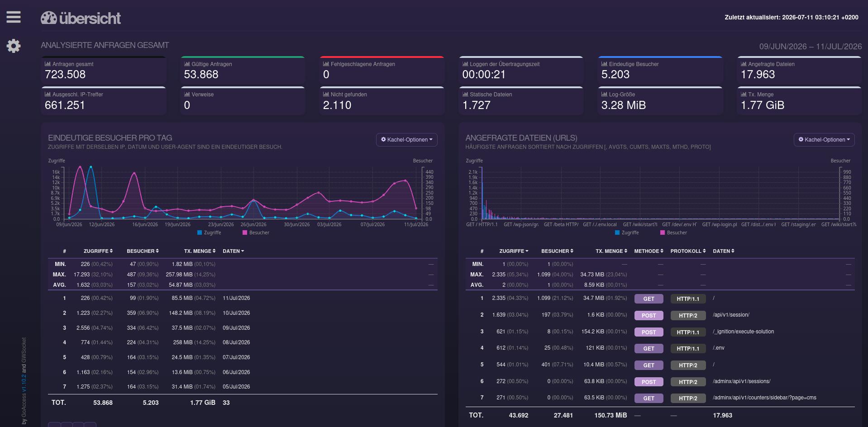Viewport: 868px width, 427px height.
Task: Toggle Zugriffe legend in requested files chart
Action: [x=627, y=232]
